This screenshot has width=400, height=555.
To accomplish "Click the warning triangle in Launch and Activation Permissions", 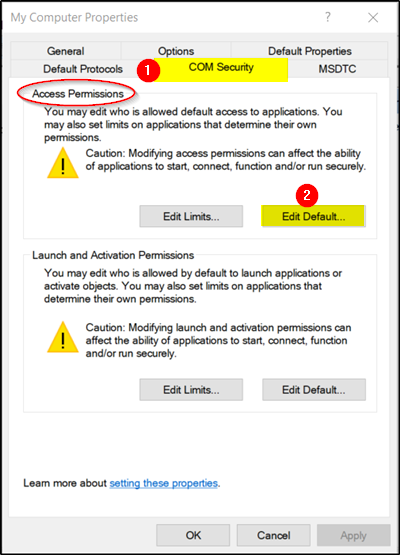I will 63,337.
